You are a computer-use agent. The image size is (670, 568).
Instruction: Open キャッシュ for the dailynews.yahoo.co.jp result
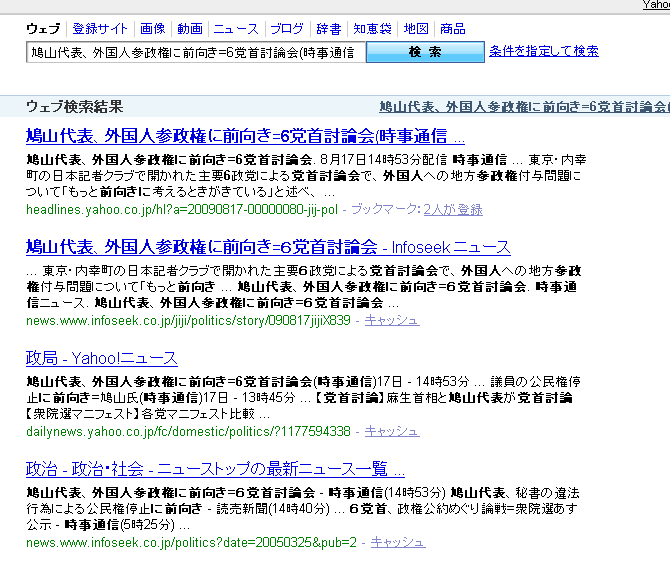click(x=392, y=431)
